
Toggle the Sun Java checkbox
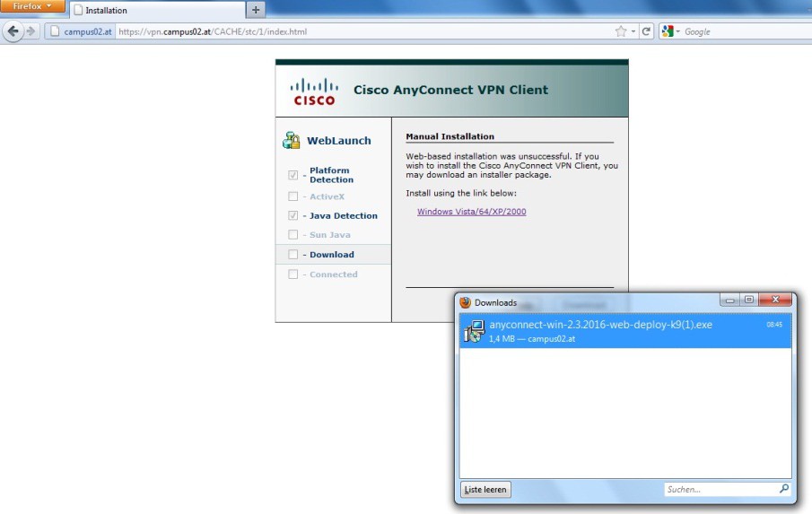(293, 234)
